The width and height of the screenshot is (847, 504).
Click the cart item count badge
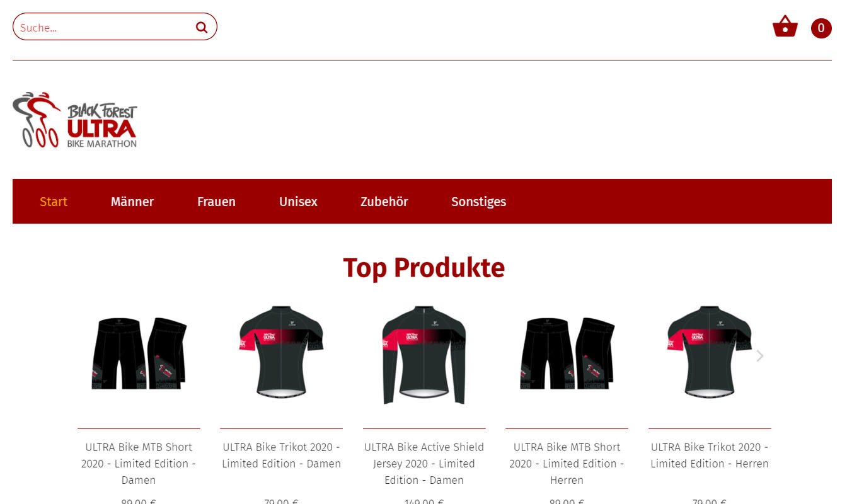(821, 28)
